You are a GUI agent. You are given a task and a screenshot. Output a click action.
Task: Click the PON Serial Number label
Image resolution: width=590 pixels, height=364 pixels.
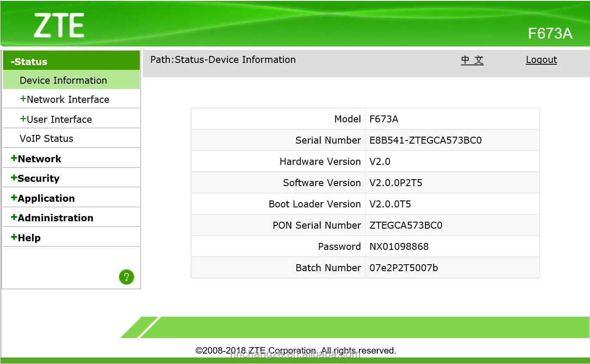pos(317,225)
